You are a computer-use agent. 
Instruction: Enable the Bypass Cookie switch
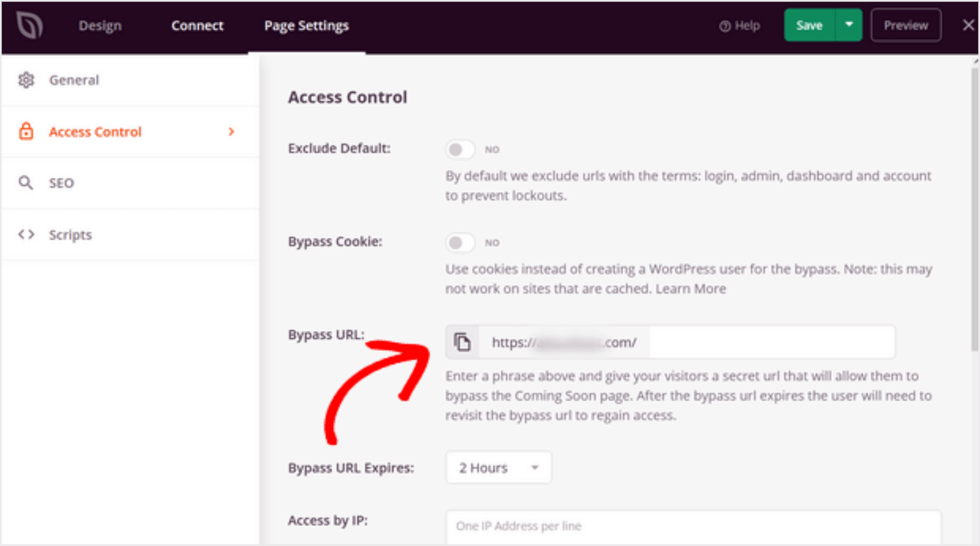click(460, 243)
